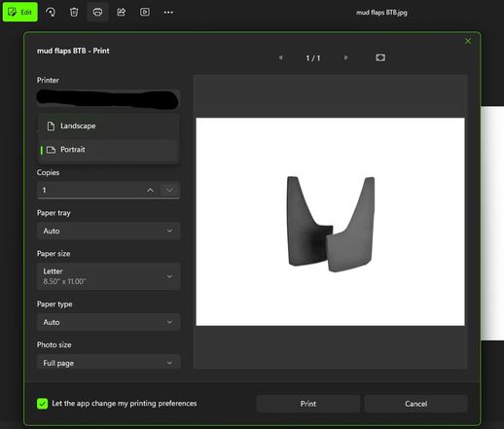The image size is (504, 429).
Task: Open the three-dot more options menu
Action: pos(168,13)
